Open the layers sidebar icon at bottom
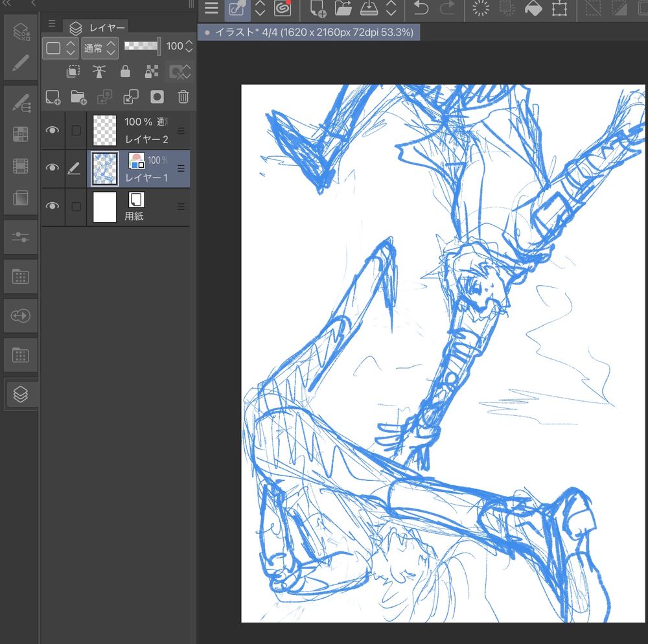 point(21,394)
